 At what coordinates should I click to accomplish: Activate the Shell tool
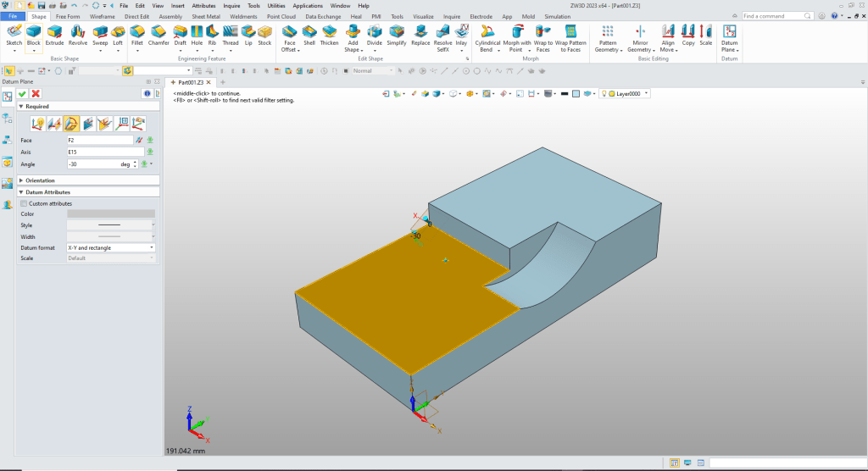(309, 35)
